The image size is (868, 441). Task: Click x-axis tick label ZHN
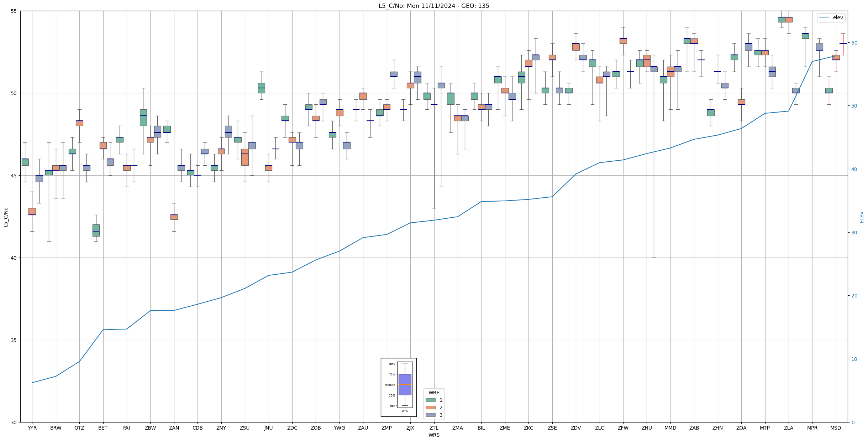pyautogui.click(x=718, y=428)
